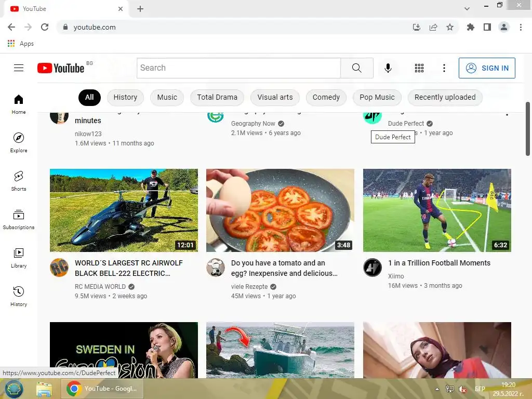Reload the page
Viewport: 532px width, 399px height.
(x=45, y=27)
